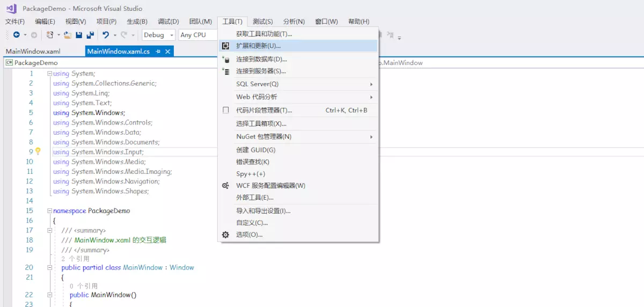Open the 分析(N) menu
644x307 pixels.
[x=294, y=21]
